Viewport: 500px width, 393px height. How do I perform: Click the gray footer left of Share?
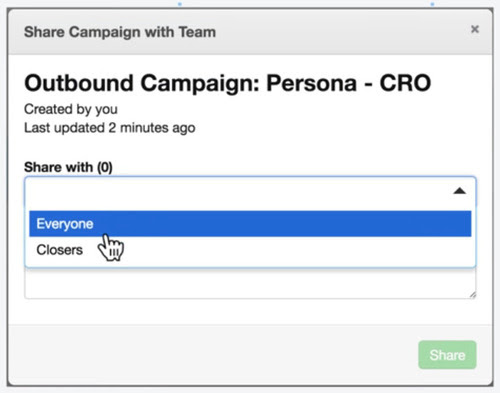coord(213,355)
